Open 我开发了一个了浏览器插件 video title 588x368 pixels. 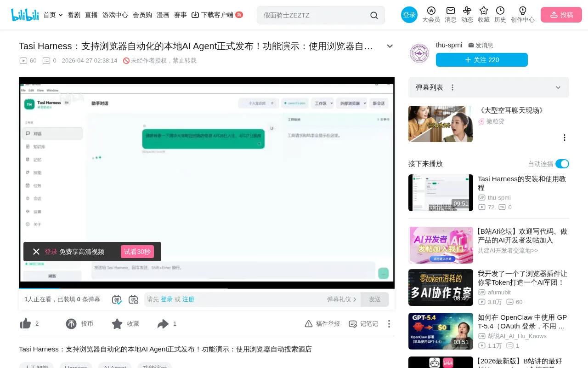(522, 278)
